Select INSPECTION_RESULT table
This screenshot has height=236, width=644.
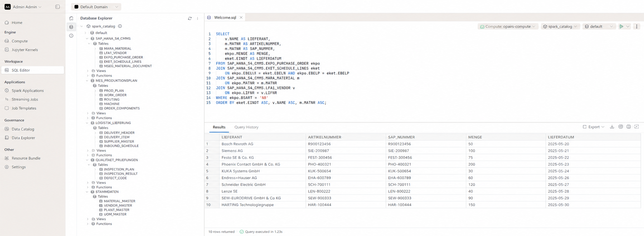coord(120,174)
